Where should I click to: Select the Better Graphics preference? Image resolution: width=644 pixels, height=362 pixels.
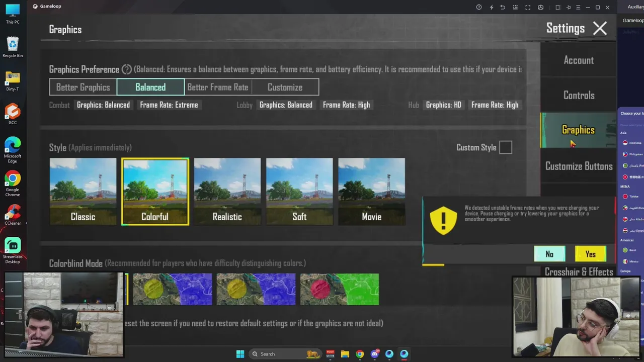pyautogui.click(x=83, y=87)
